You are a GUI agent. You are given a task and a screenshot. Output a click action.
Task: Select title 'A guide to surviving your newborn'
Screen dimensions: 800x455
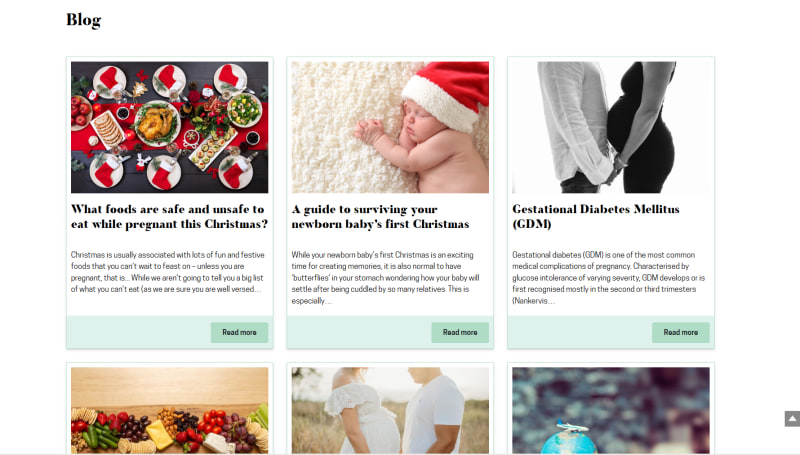pos(380,216)
